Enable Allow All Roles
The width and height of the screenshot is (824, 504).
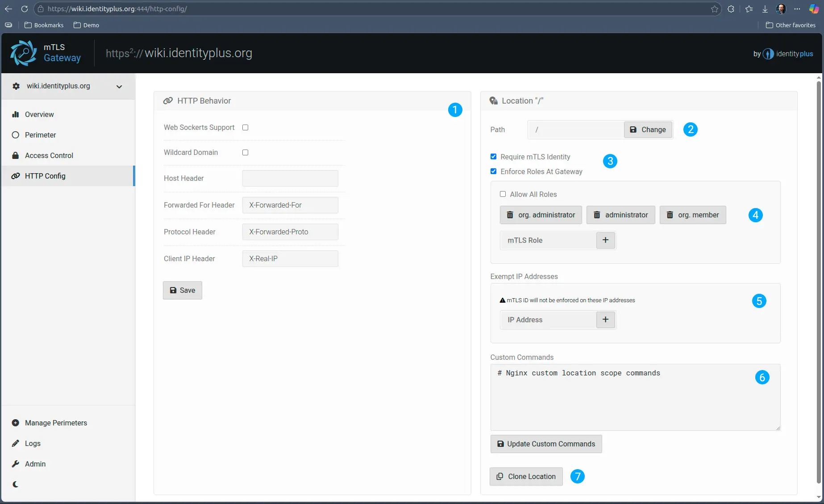point(503,194)
